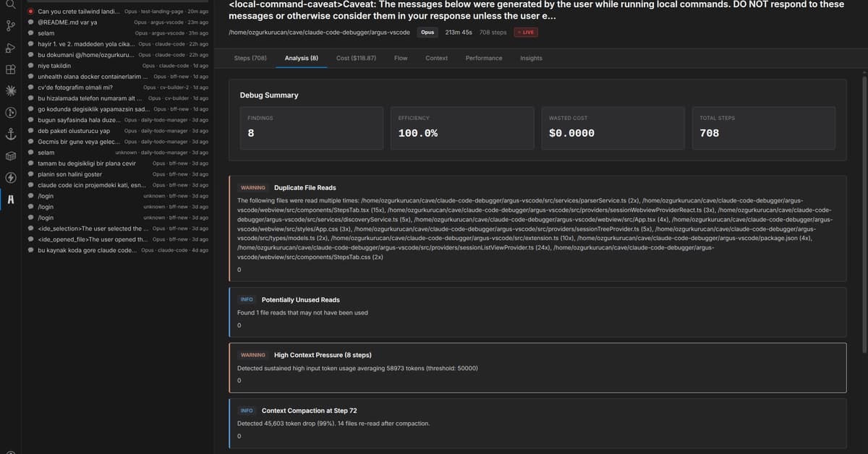Select the Context Compaction at Step 72 finding
This screenshot has height=454, width=868.
point(537,423)
